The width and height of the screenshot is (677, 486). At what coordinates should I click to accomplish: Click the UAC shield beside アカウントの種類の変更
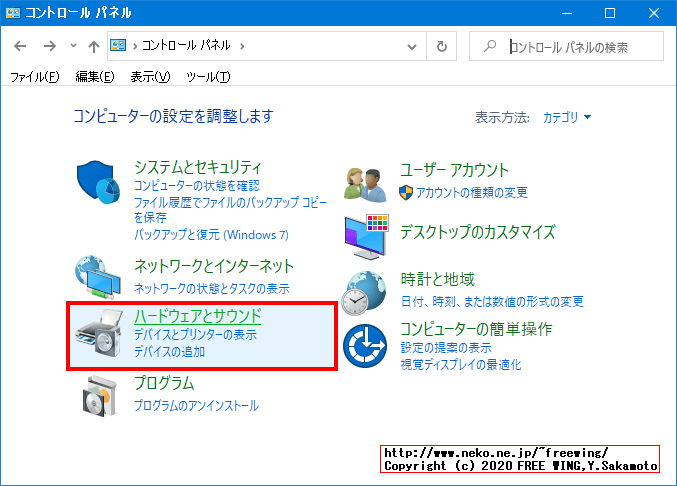click(406, 193)
